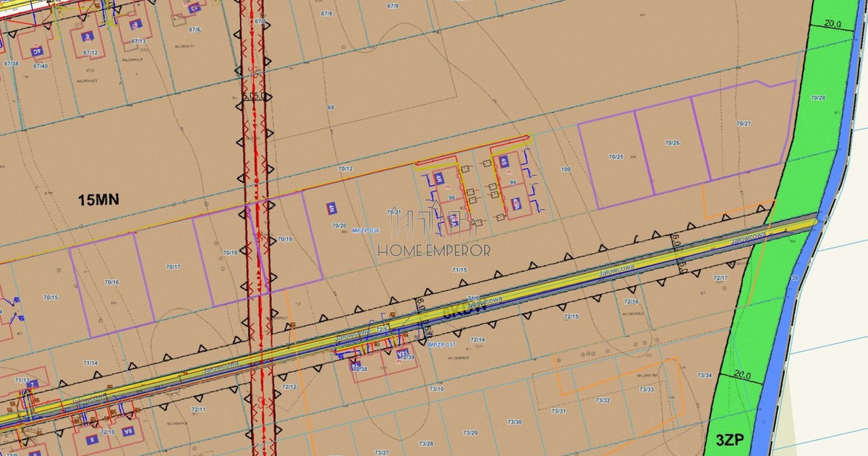The height and width of the screenshot is (456, 868).
Task: Click parcel label 67/9
Action: point(393,6)
